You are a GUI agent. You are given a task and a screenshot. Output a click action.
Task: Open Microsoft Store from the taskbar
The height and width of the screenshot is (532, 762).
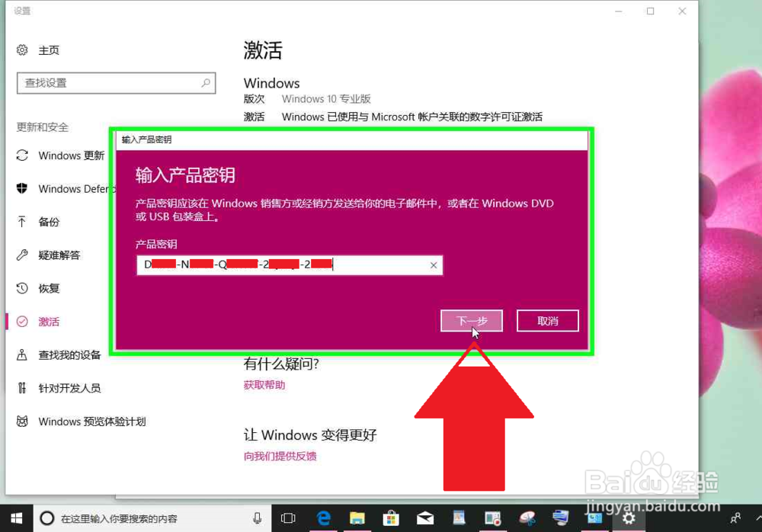point(391,518)
